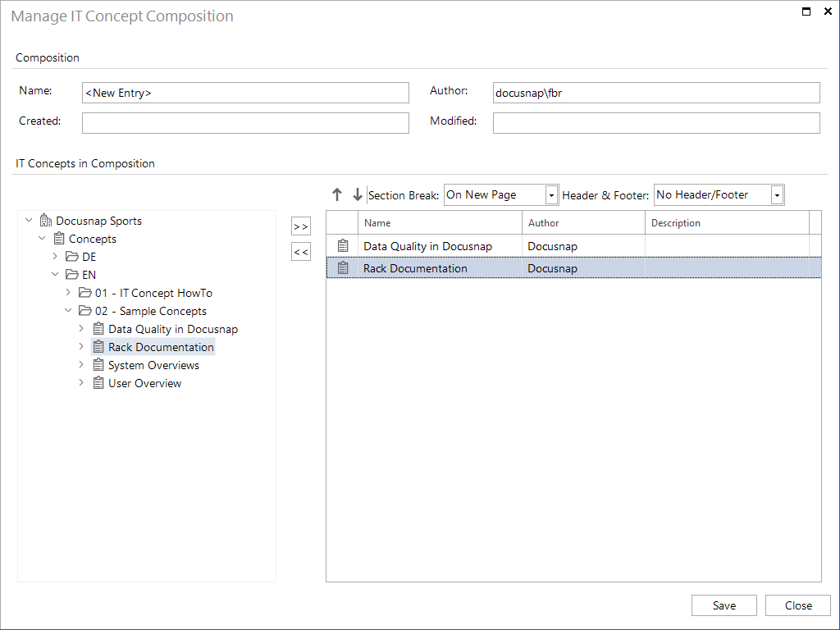Click Docusnap Sports company building icon
The height and width of the screenshot is (630, 840).
(x=46, y=221)
